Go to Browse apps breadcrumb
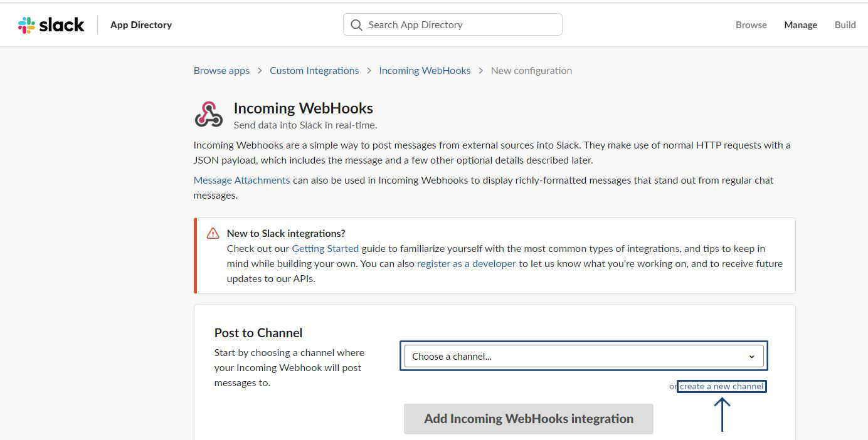 (x=221, y=71)
